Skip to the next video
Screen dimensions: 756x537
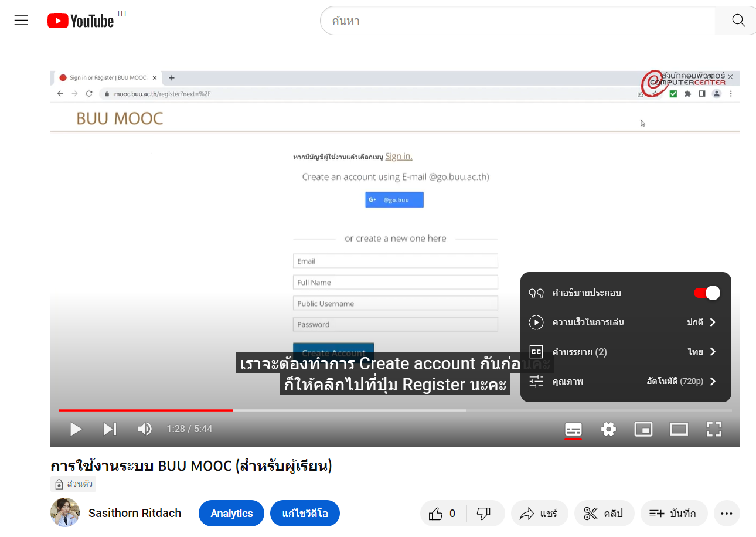[x=110, y=429]
